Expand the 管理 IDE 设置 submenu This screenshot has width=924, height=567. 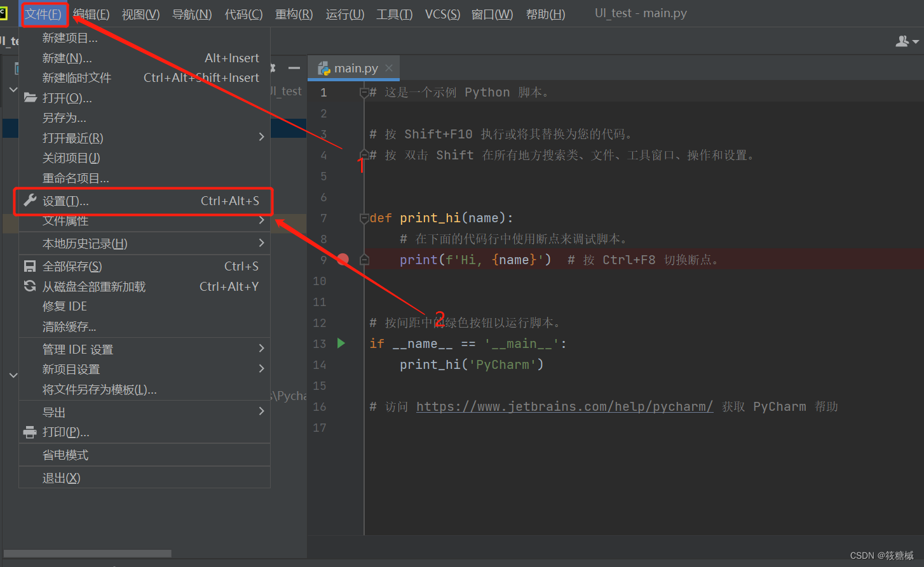pos(261,348)
